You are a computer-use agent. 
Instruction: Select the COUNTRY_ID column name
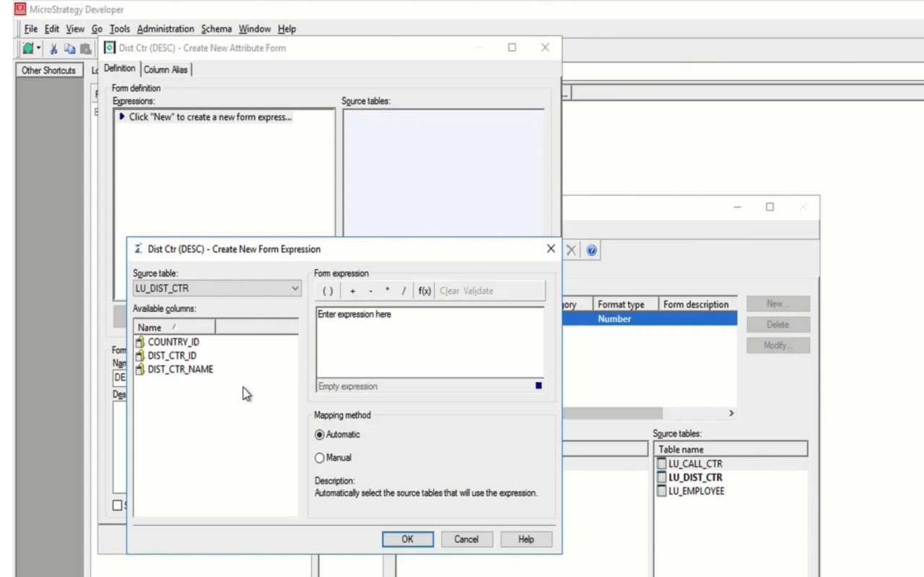(x=173, y=342)
